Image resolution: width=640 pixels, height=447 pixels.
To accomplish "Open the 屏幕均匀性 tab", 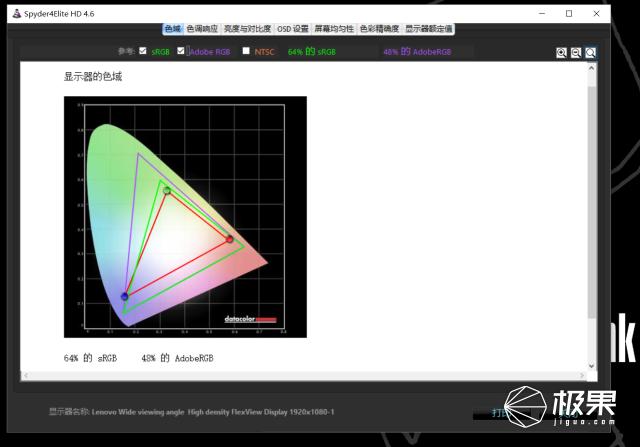I will point(334,29).
